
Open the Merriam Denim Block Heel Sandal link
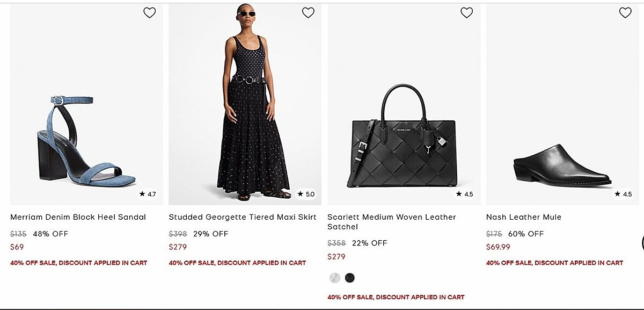pos(78,217)
